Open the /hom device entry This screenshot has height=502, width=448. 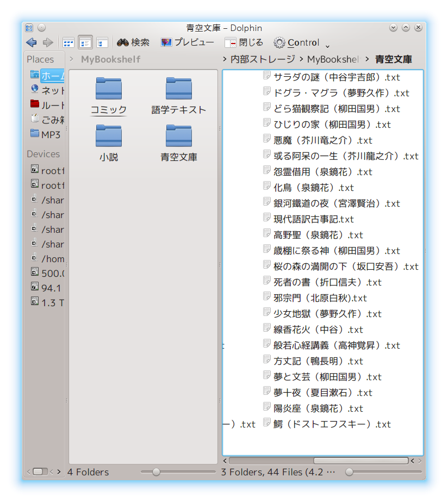pyautogui.click(x=47, y=258)
